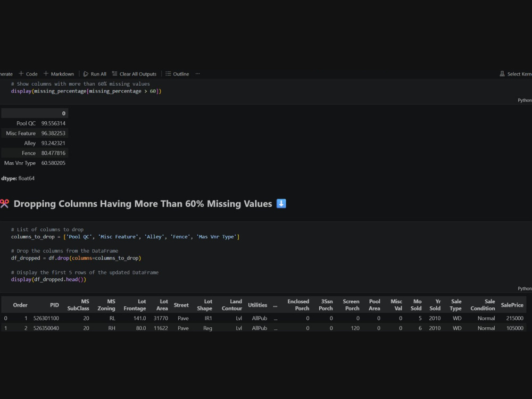Click Select Kernel button
Image resolution: width=532 pixels, height=399 pixels.
pyautogui.click(x=516, y=73)
